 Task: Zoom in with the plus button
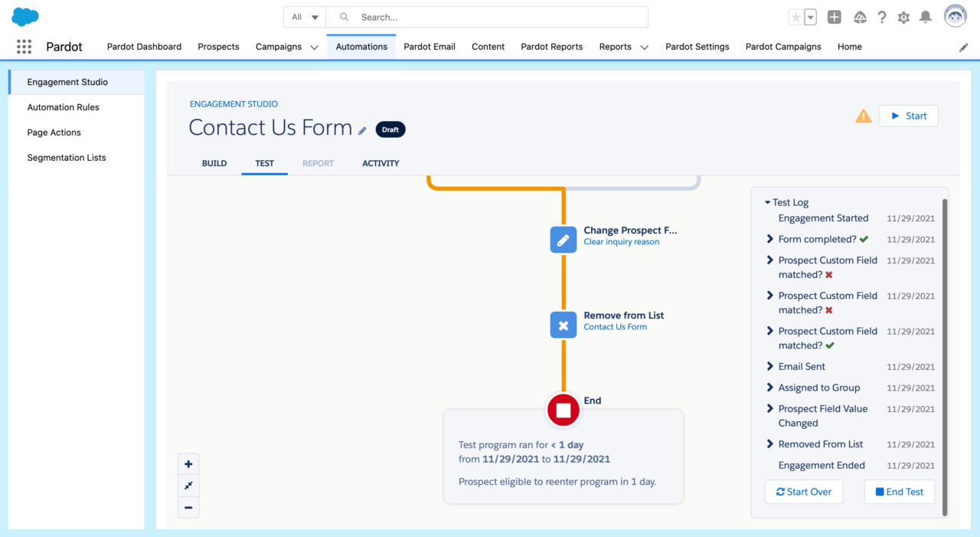click(x=188, y=464)
